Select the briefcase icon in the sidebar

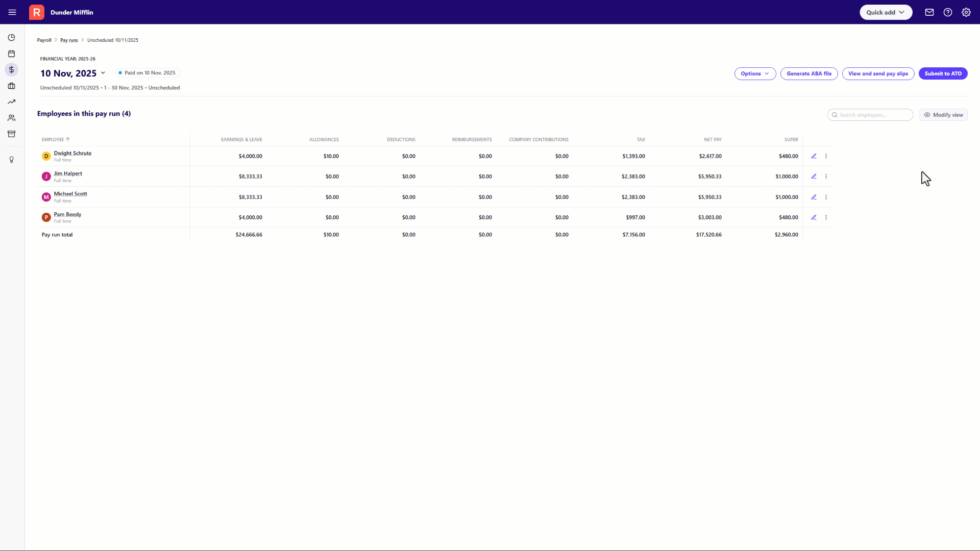pyautogui.click(x=11, y=86)
